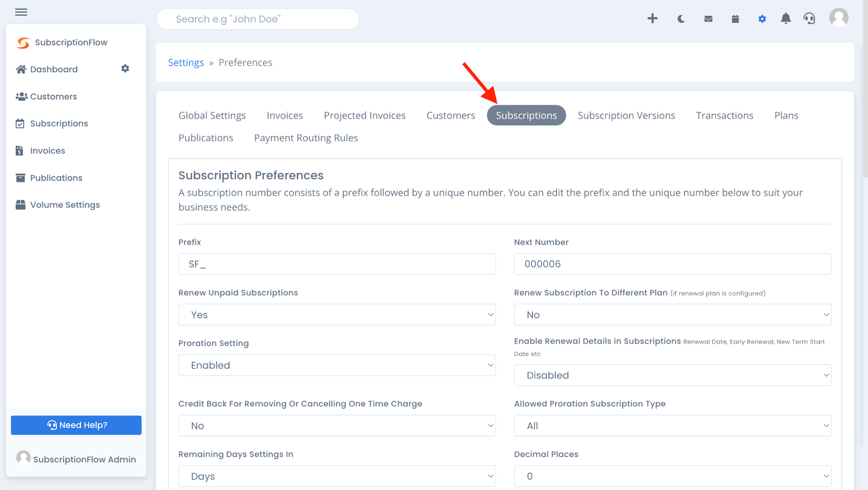The image size is (868, 490).
Task: Open Publications from the sidebar
Action: pyautogui.click(x=56, y=177)
